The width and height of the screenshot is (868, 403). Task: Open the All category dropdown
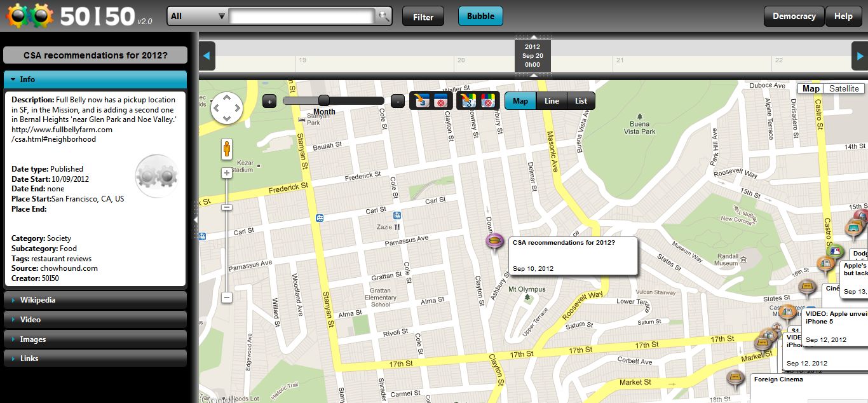pos(198,17)
